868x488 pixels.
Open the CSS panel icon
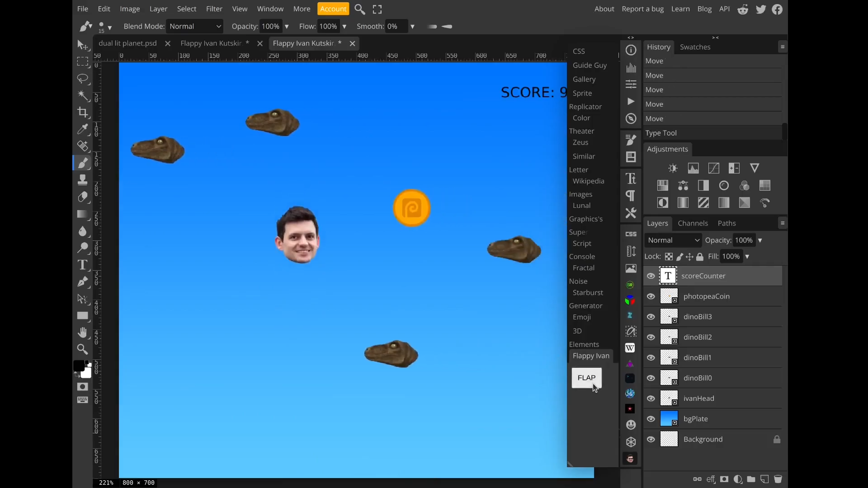(x=631, y=234)
